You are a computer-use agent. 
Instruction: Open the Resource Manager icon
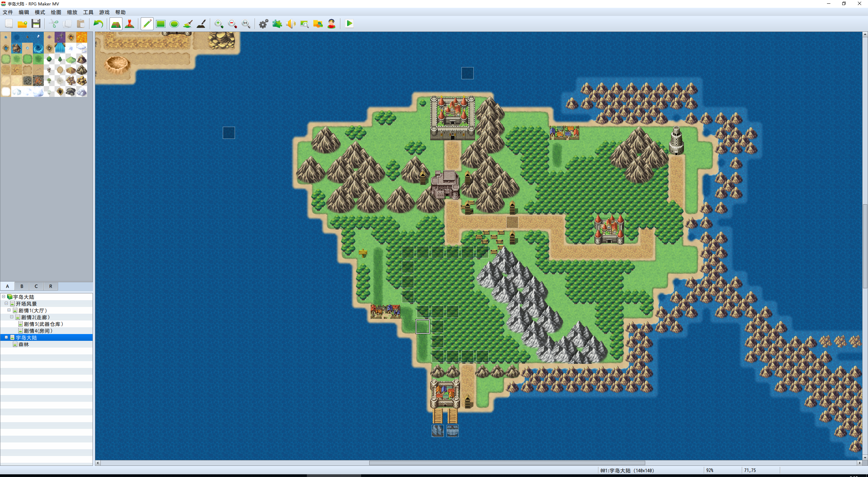318,24
